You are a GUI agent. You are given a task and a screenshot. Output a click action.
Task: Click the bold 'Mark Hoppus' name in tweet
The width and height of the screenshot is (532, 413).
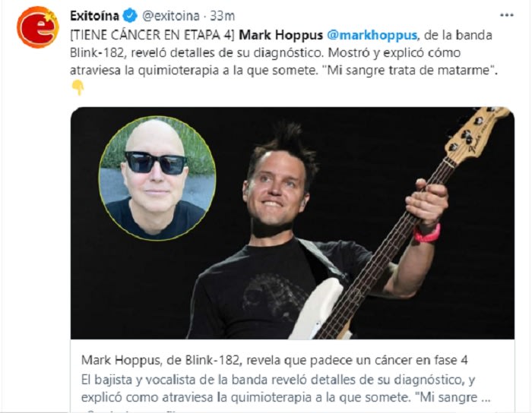click(x=281, y=35)
